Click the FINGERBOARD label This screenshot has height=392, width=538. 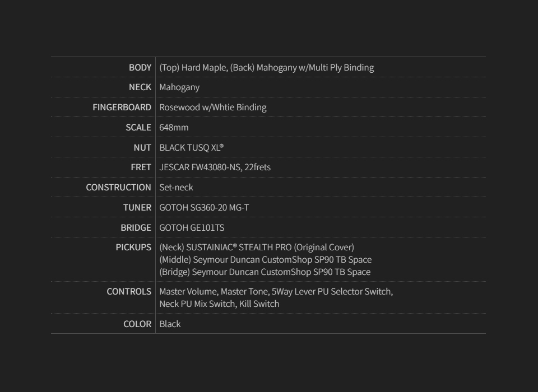(122, 107)
